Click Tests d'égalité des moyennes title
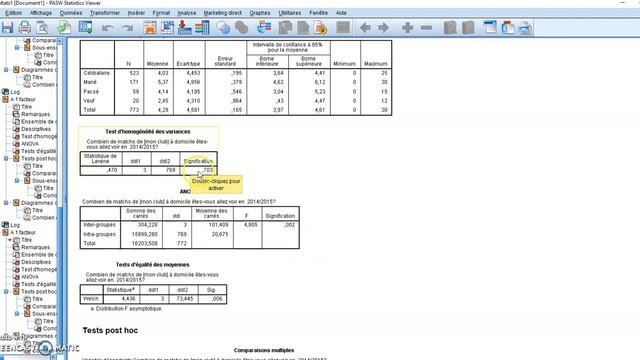 [152, 264]
